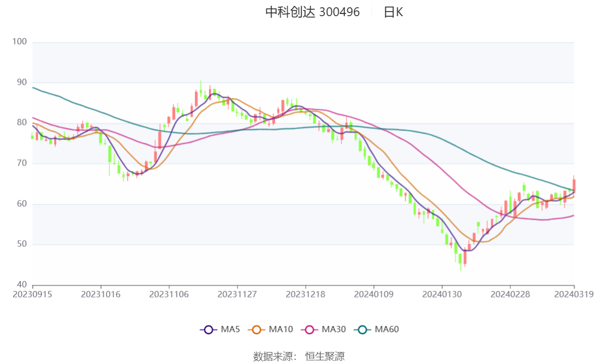Toggle the MA60 legend marker
The image size is (598, 364).
tap(363, 330)
